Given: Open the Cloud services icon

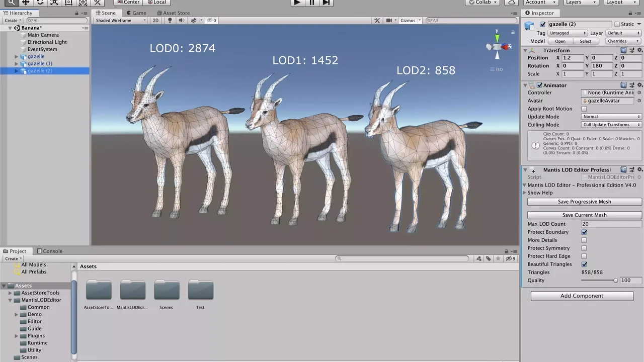Looking at the screenshot, I should pos(512,3).
